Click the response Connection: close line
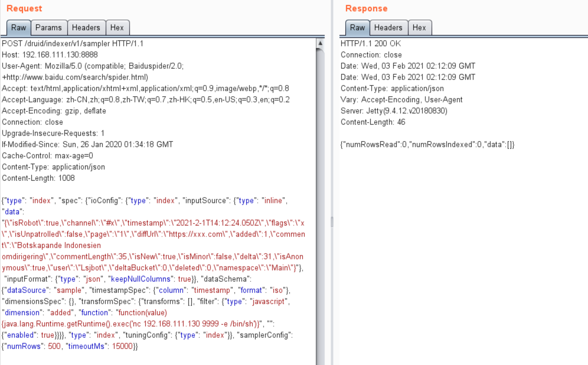This screenshot has width=588, height=365. click(x=371, y=55)
